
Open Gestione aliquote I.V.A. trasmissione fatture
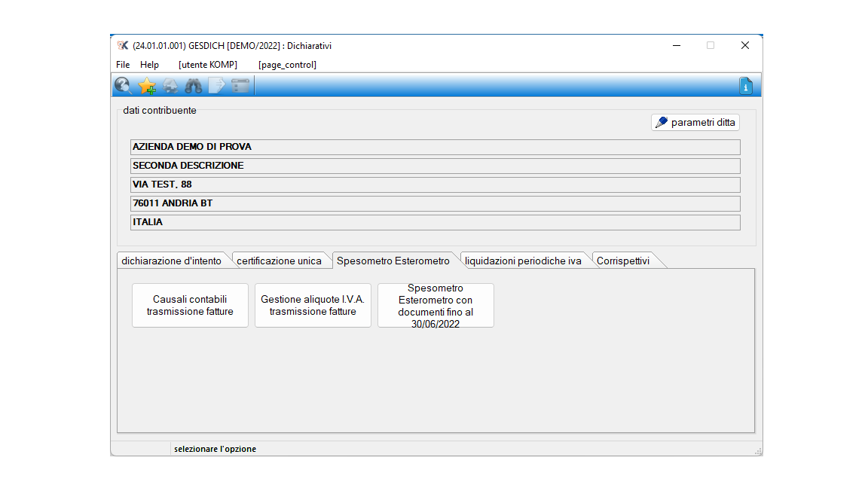tap(313, 306)
